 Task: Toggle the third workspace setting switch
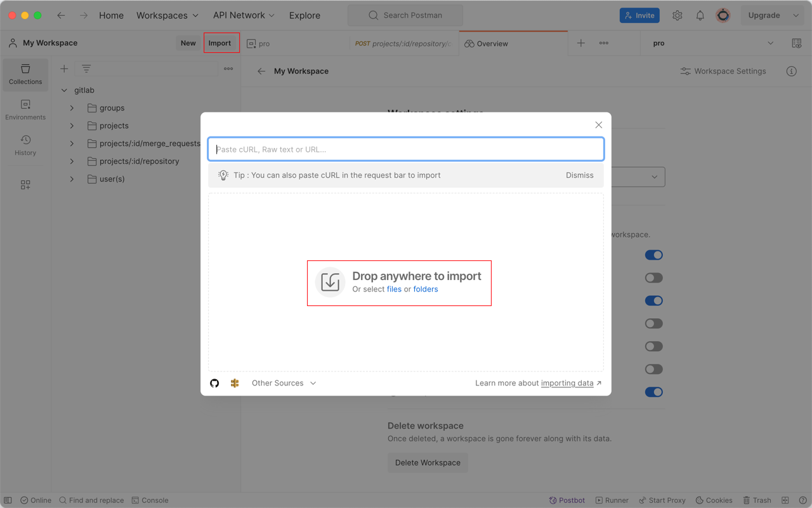click(654, 301)
